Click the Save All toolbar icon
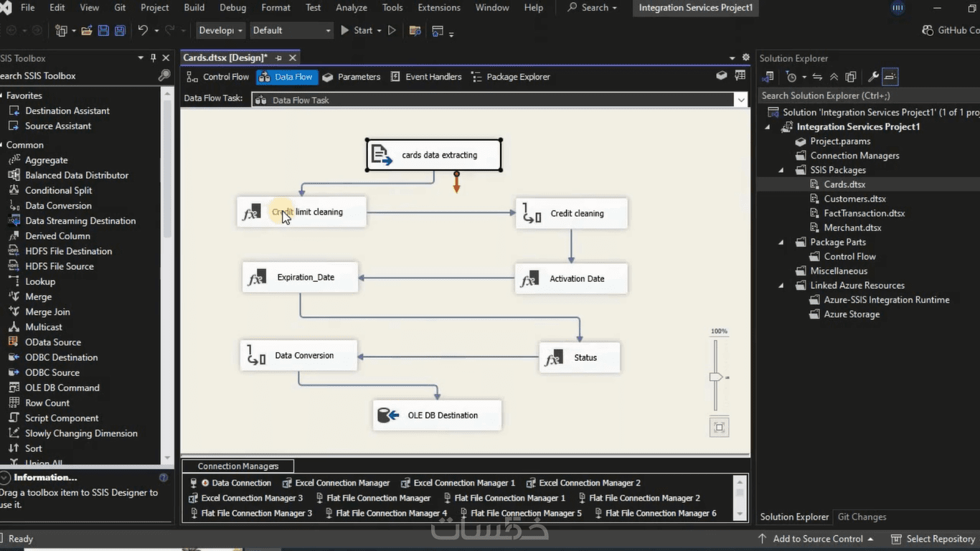 (x=120, y=30)
